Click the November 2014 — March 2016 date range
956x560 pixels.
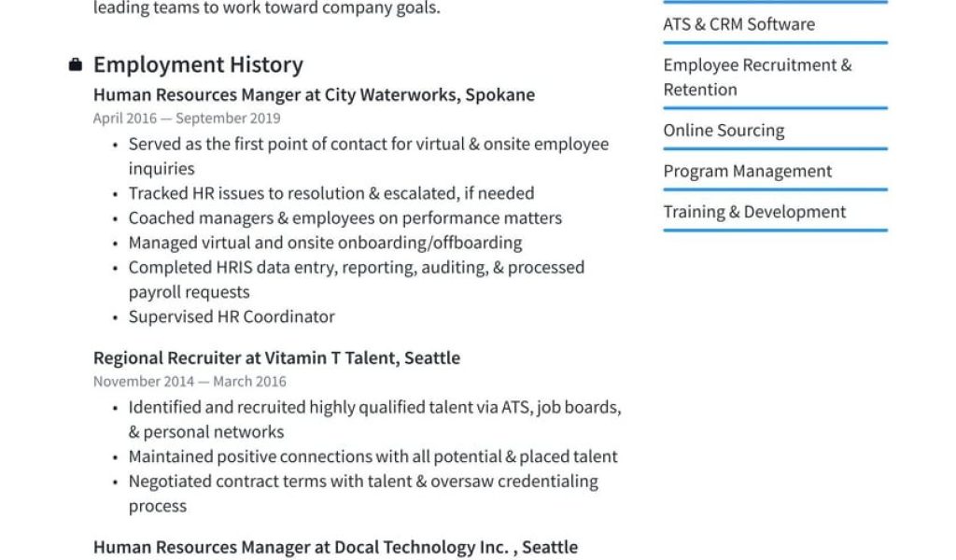point(190,381)
